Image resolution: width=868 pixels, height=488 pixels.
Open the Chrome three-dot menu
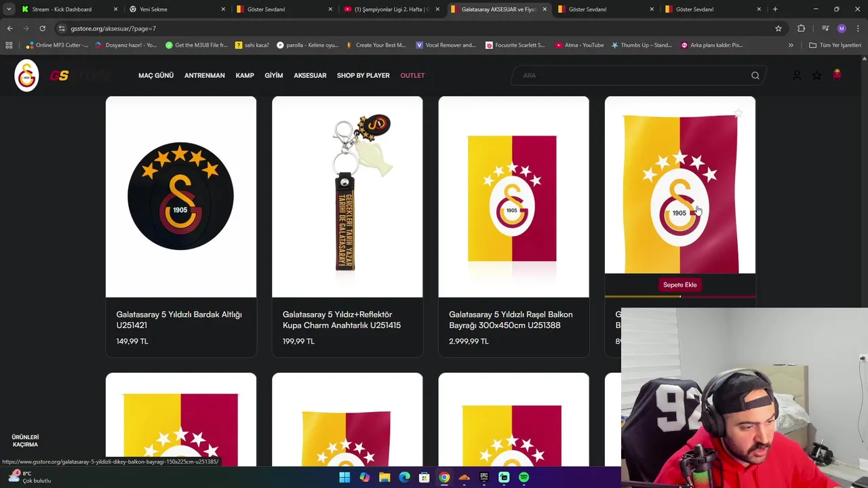coord(858,28)
